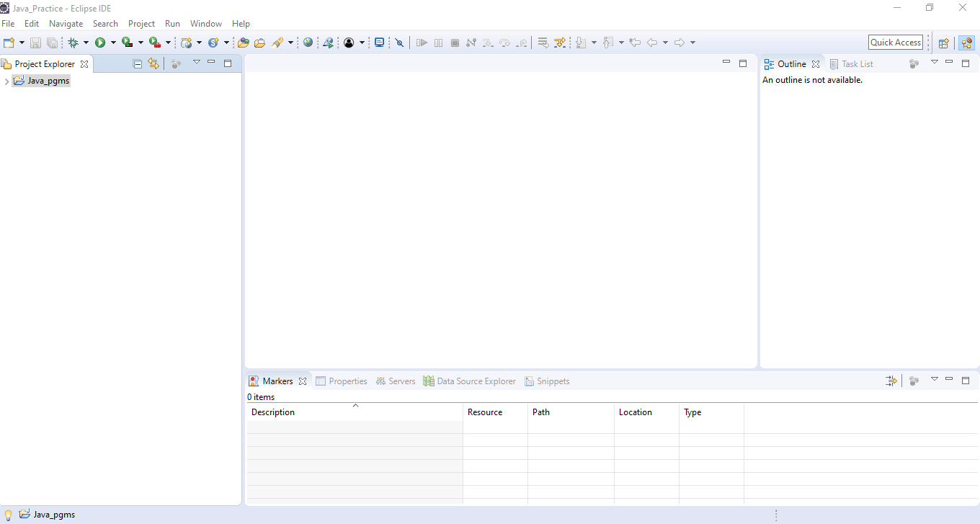The width and height of the screenshot is (980, 524).
Task: Click the New file wizard icon
Action: pos(9,43)
